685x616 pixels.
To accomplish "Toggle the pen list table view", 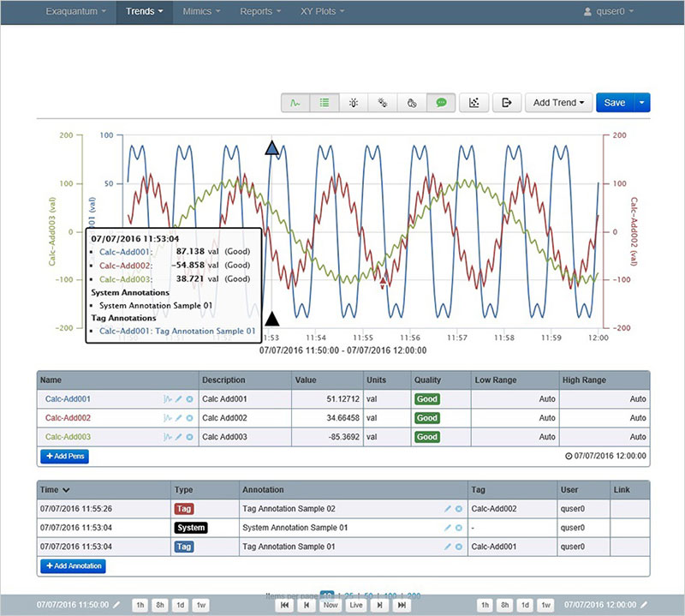I will [325, 103].
